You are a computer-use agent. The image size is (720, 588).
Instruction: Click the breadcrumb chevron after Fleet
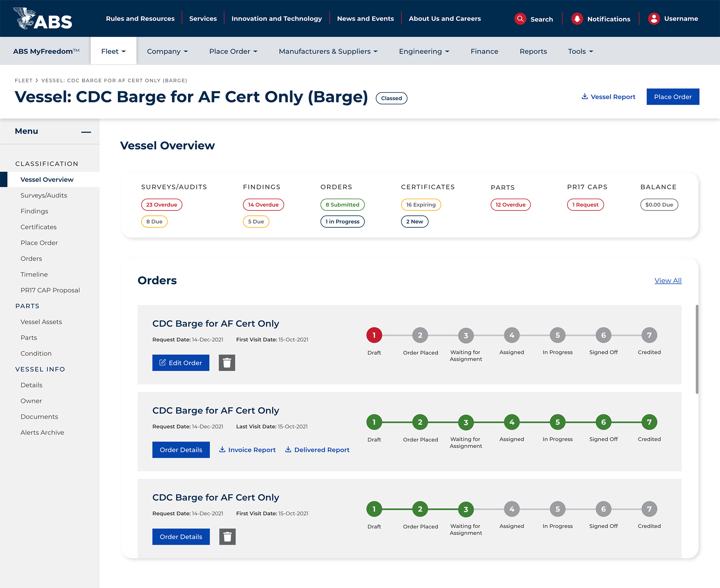click(37, 80)
